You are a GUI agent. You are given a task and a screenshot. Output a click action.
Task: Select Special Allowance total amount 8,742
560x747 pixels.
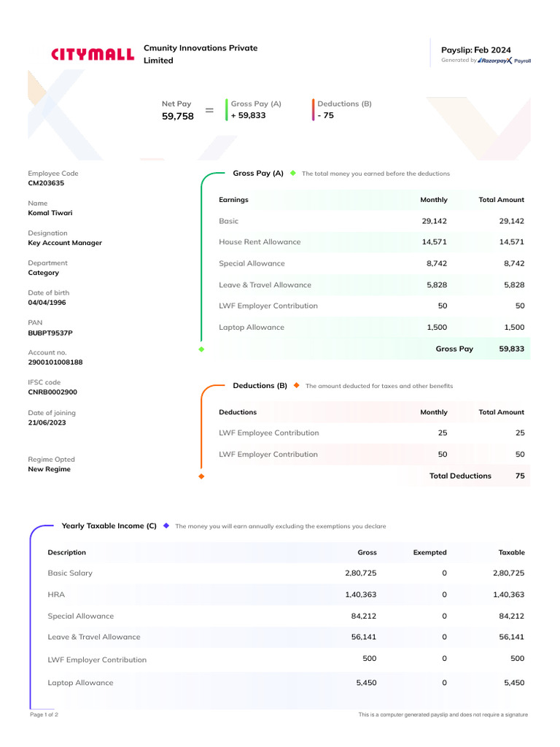(x=514, y=263)
